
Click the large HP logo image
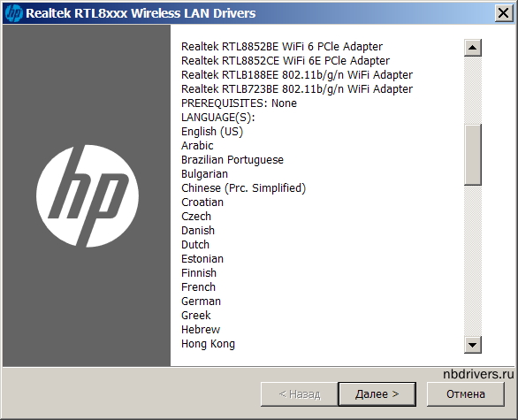point(88,196)
